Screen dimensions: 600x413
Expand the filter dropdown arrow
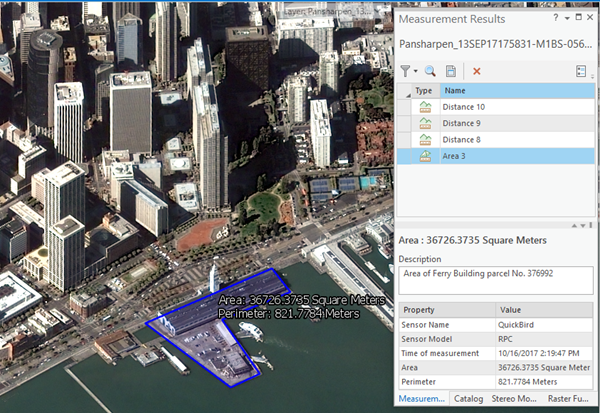point(416,71)
